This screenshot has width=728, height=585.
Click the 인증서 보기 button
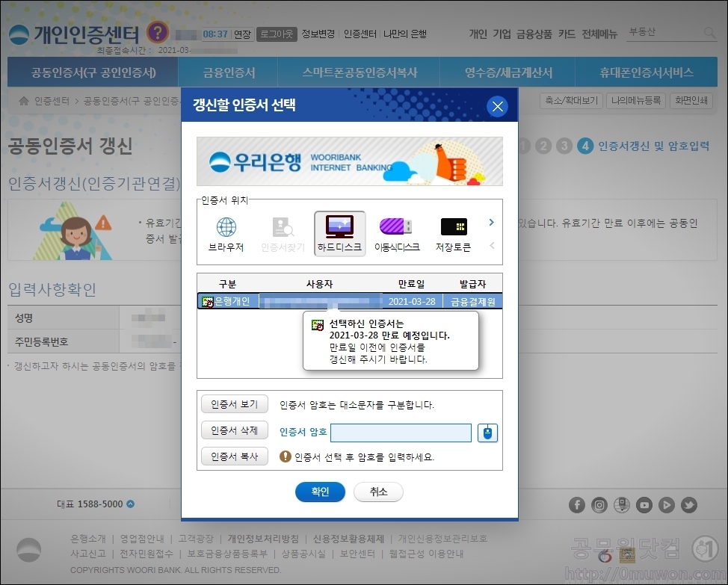coord(235,404)
